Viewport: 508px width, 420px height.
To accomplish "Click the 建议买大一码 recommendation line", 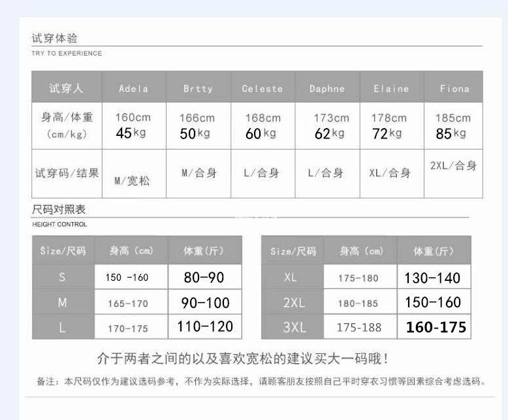I will coord(243,359).
